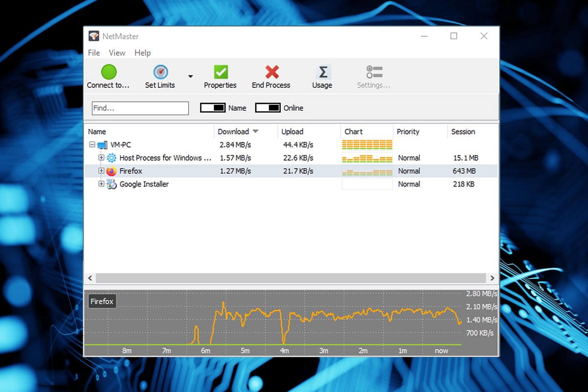Click the 700 KB/s graph axis label
Viewport: 588px width, 392px height.
tap(480, 333)
